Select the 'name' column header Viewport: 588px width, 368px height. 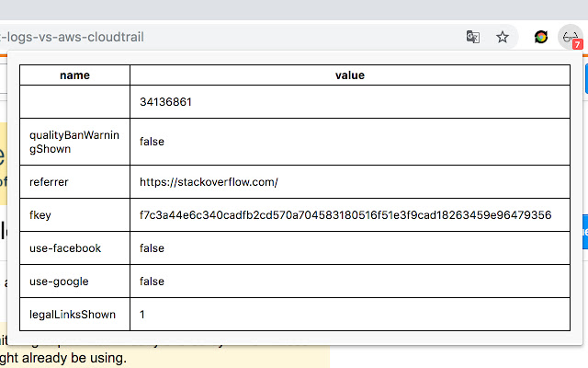pyautogui.click(x=74, y=75)
